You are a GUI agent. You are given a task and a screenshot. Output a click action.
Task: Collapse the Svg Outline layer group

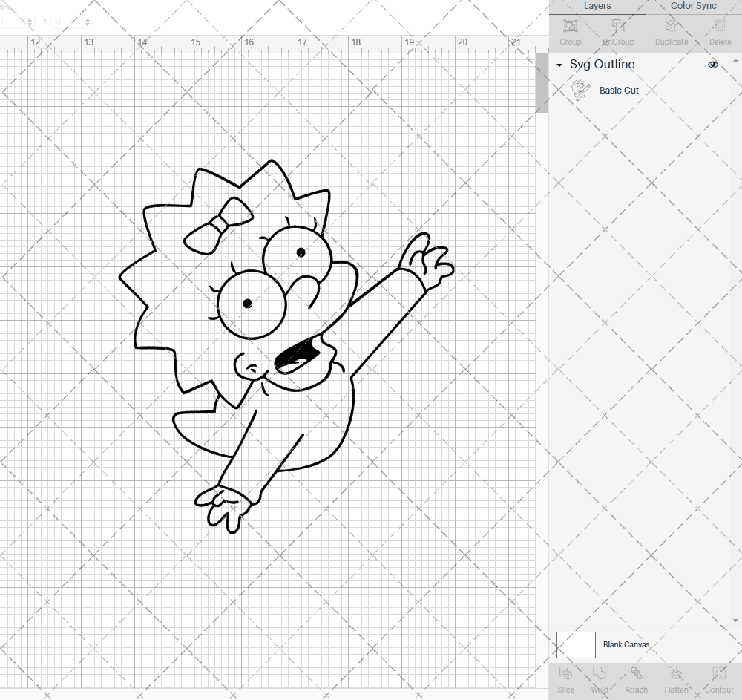coord(559,65)
